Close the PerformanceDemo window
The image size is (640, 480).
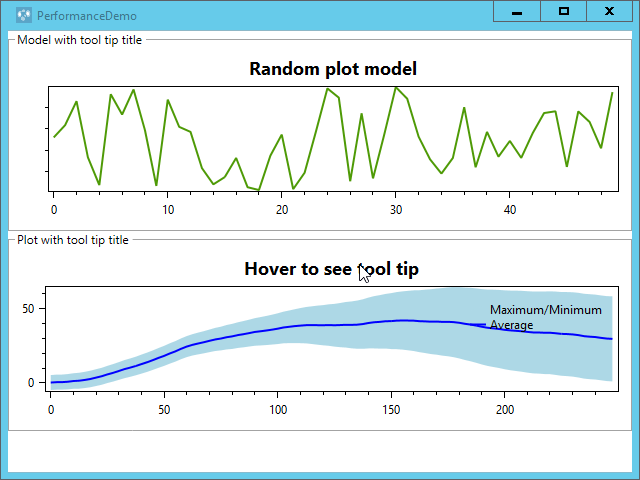tap(609, 12)
